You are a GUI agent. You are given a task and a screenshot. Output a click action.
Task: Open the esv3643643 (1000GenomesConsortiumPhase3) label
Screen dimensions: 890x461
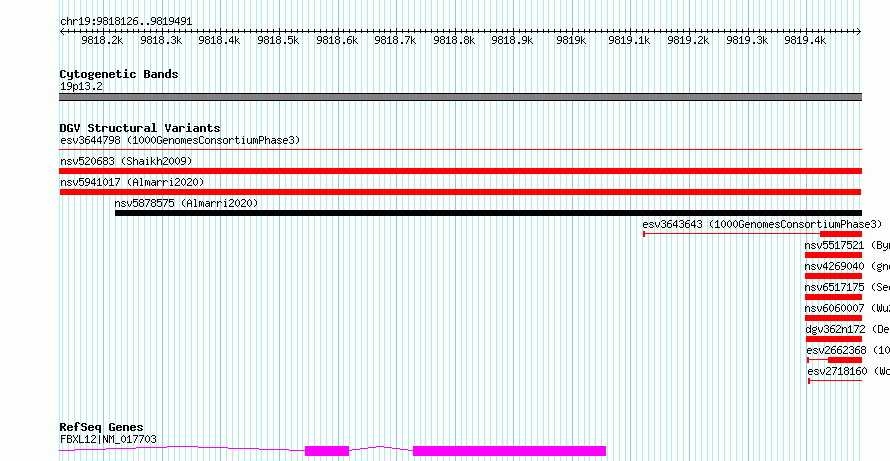(x=762, y=224)
